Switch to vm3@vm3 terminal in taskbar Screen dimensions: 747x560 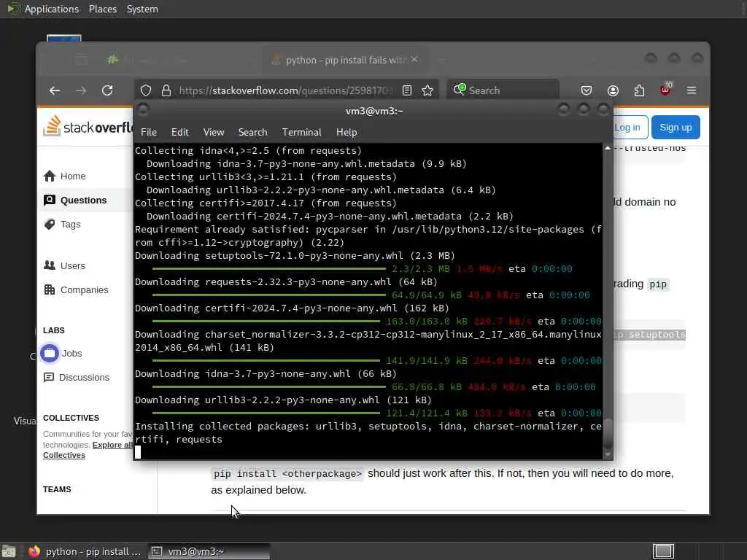point(209,551)
